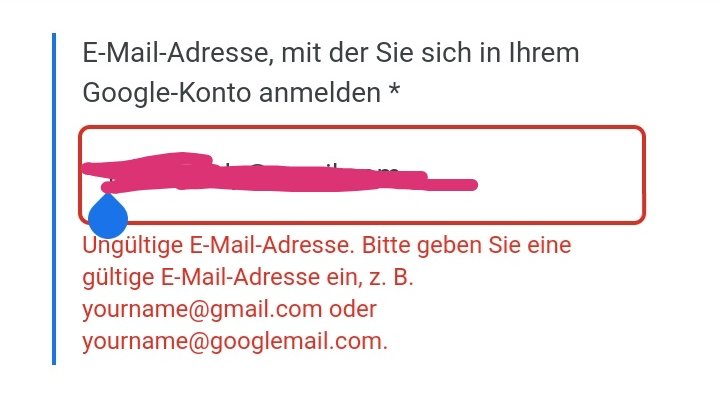Click empty right side of the email field
720x405 pixels.
[x=560, y=175]
